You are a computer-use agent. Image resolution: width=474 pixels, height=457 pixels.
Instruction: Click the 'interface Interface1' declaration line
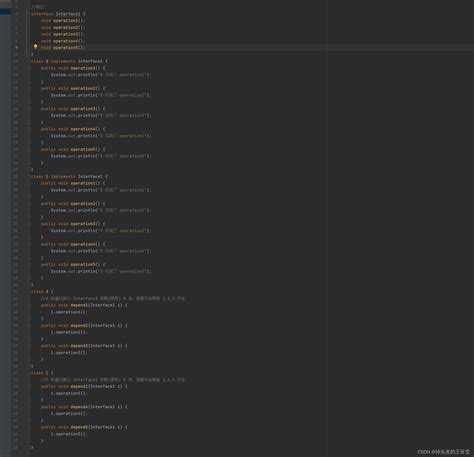pos(58,14)
